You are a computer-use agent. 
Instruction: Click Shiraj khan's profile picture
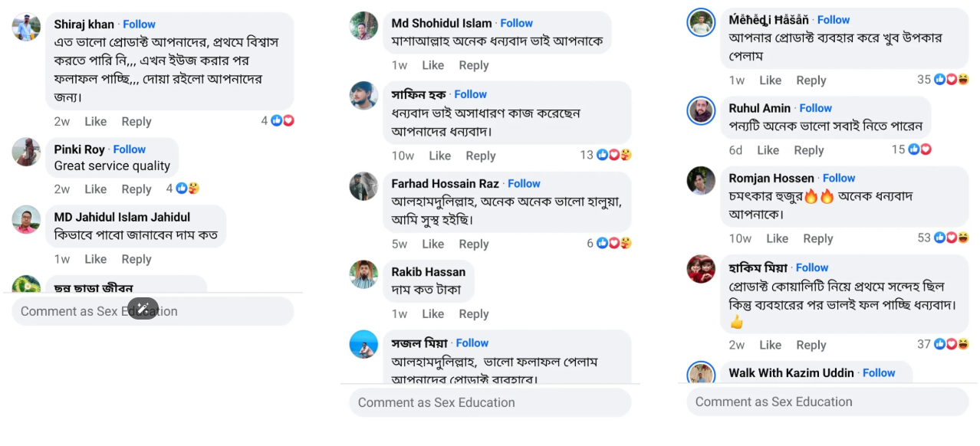[25, 27]
